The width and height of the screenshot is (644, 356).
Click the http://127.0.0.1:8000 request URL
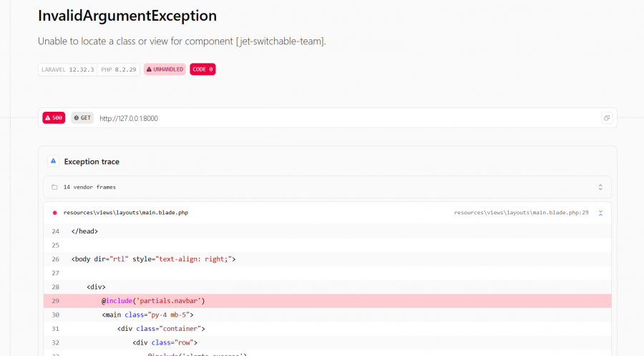click(x=129, y=118)
